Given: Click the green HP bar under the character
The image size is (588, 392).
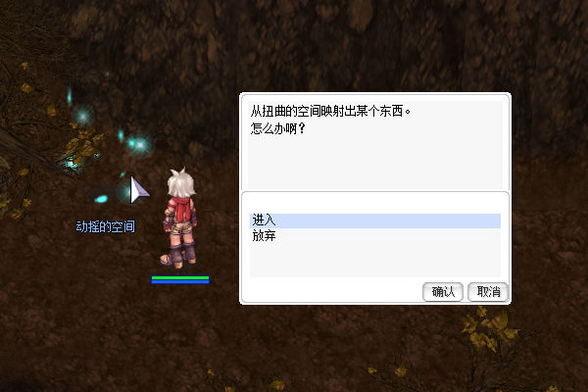Looking at the screenshot, I should coord(180,278).
